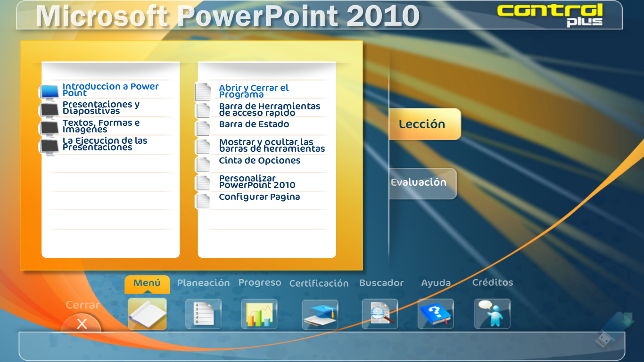Click the Créditos label

pyautogui.click(x=493, y=282)
